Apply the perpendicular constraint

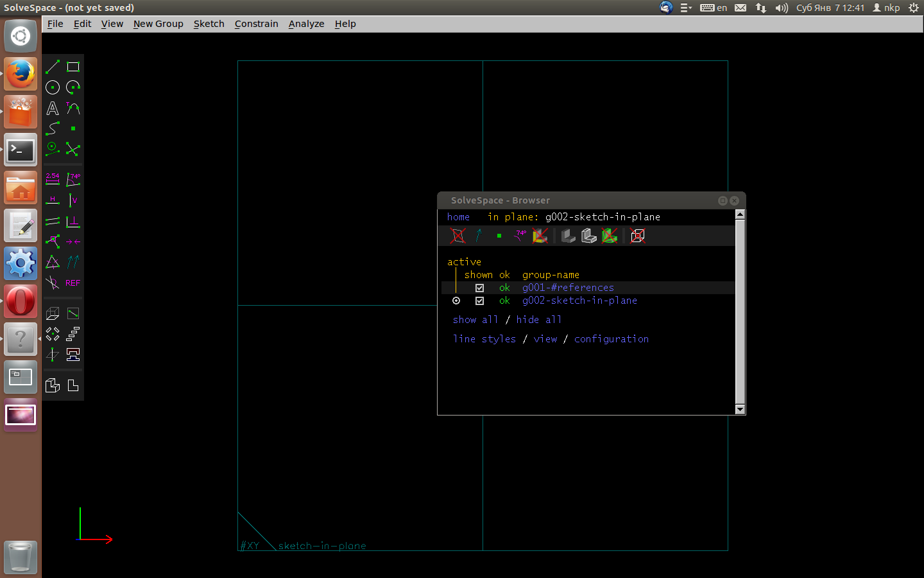tap(73, 221)
